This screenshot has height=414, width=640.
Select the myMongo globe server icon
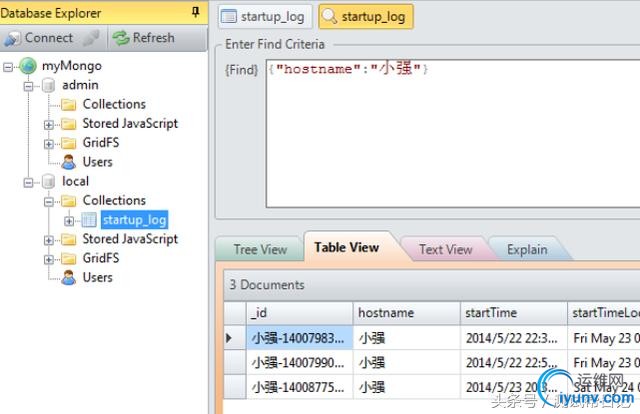pyautogui.click(x=28, y=66)
